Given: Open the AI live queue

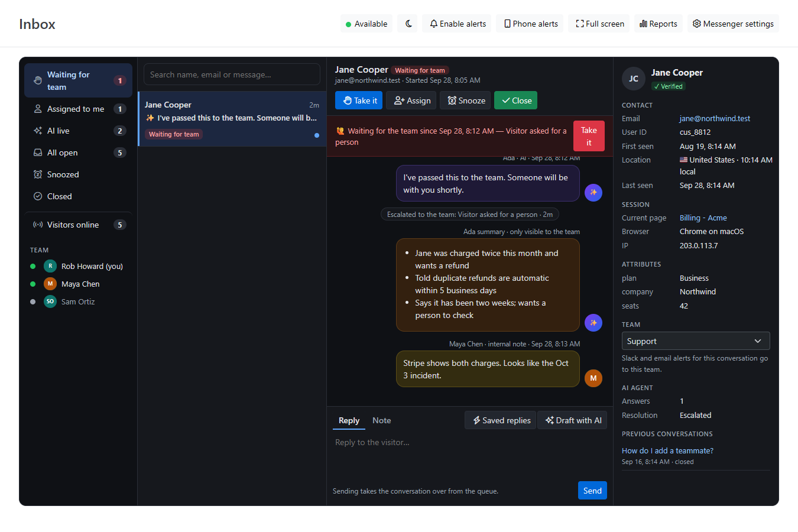Looking at the screenshot, I should click(x=79, y=131).
